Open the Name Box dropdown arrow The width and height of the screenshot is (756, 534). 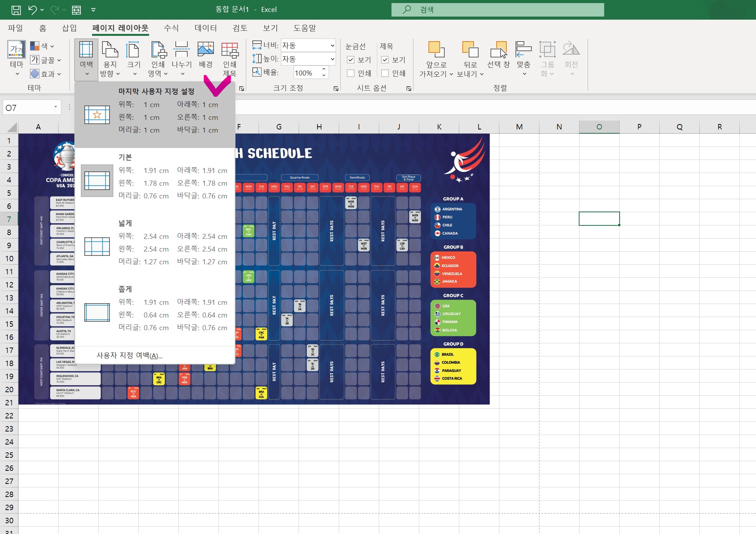pos(56,107)
